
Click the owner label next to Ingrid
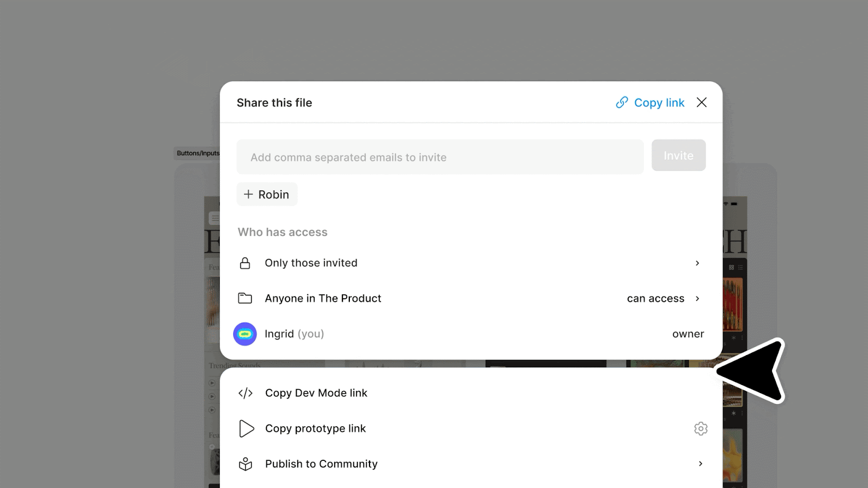[688, 334]
